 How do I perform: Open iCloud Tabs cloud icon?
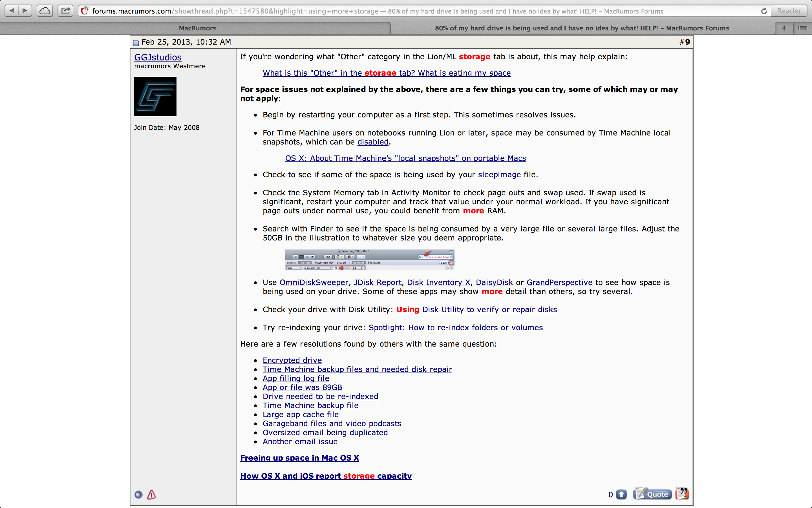[x=45, y=11]
